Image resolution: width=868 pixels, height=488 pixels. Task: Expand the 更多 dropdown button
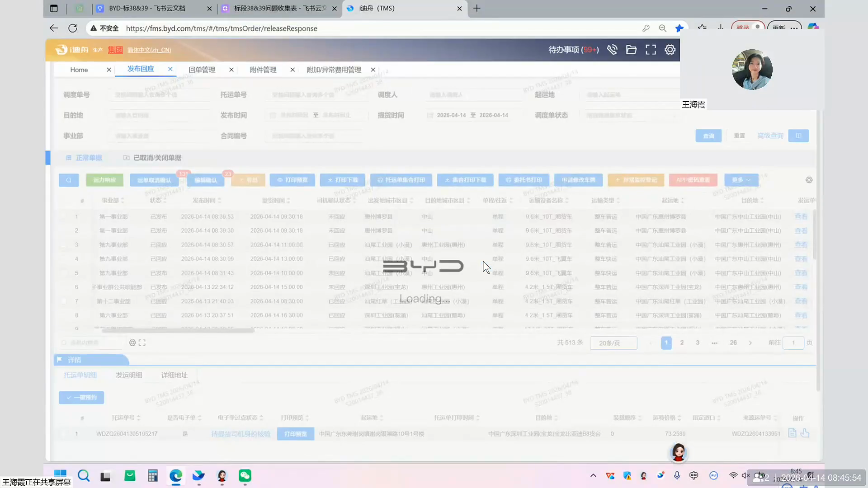point(741,180)
